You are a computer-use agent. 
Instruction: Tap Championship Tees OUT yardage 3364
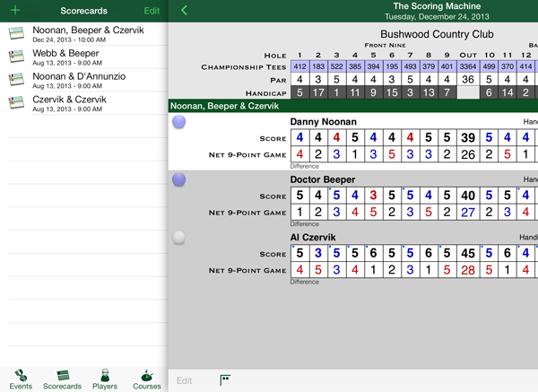468,66
